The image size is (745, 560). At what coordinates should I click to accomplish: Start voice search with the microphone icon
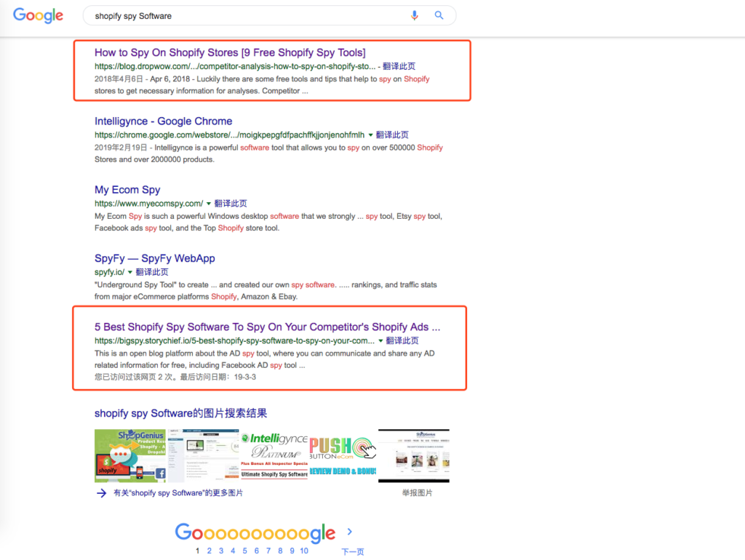point(414,16)
